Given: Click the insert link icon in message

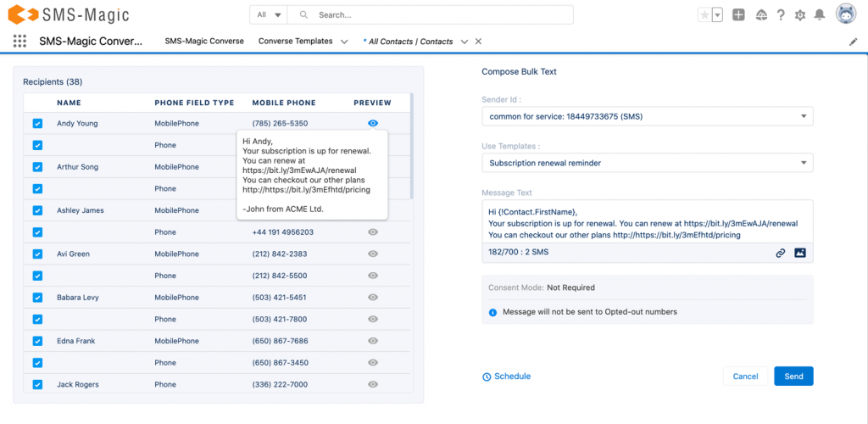Looking at the screenshot, I should coord(781,253).
